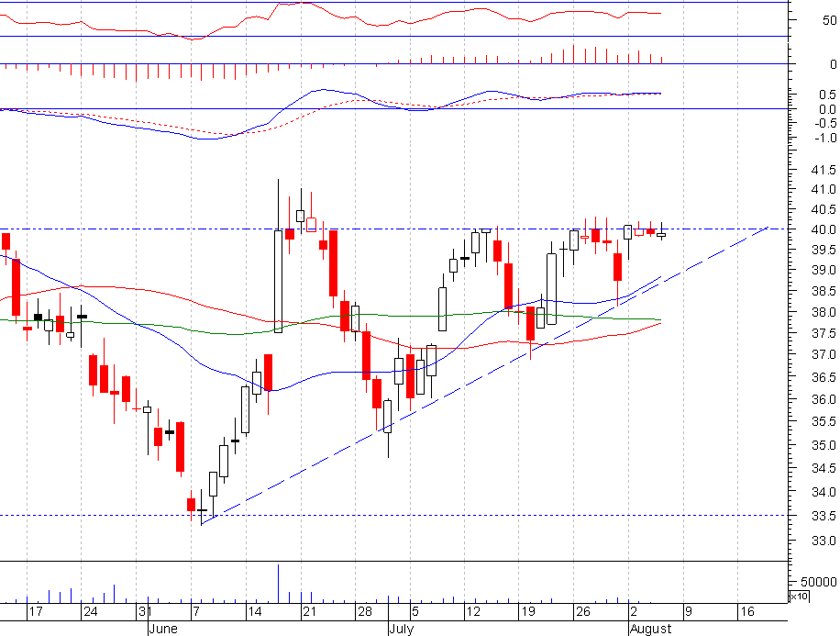Click the date label 7 on the time axis
The width and height of the screenshot is (840, 636).
point(196,612)
